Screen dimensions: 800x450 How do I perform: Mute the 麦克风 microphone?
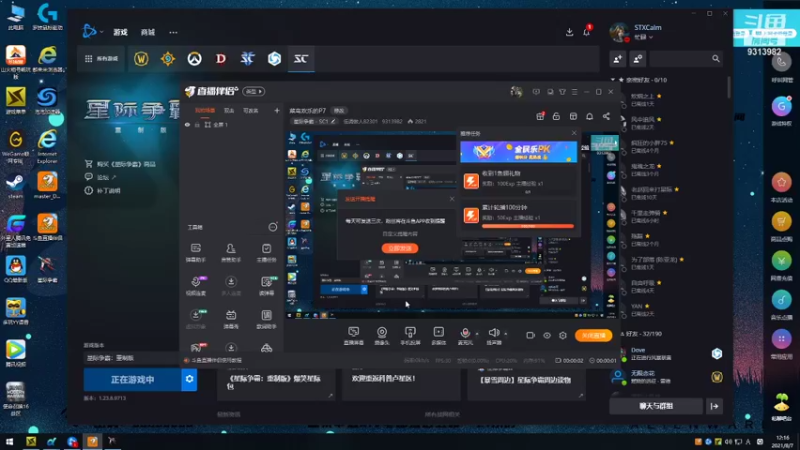465,336
